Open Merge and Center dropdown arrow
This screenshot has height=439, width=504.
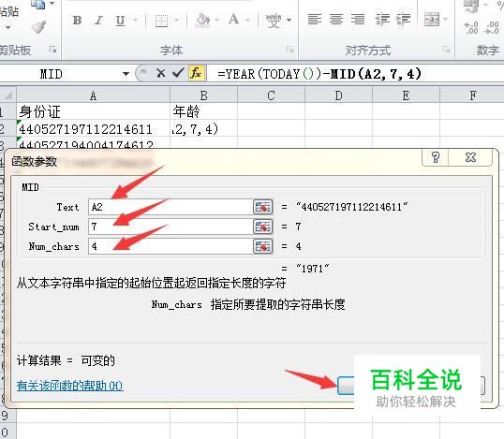coord(446,20)
